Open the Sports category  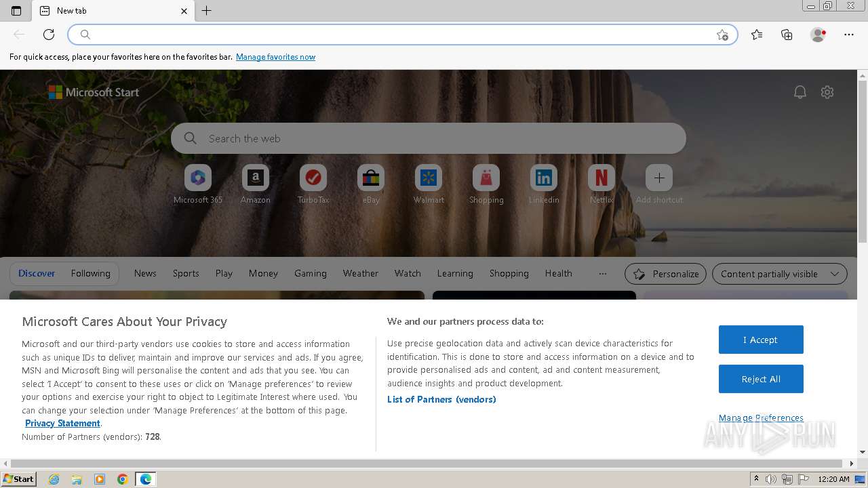(186, 273)
